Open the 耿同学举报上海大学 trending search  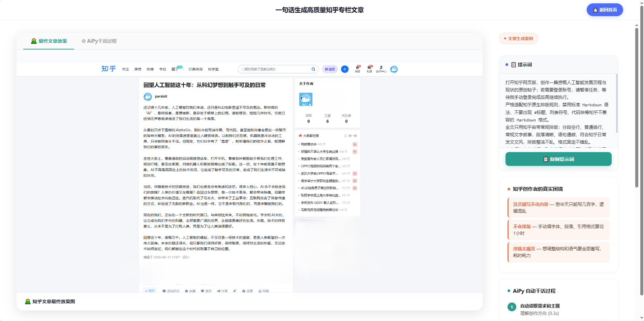point(320,195)
